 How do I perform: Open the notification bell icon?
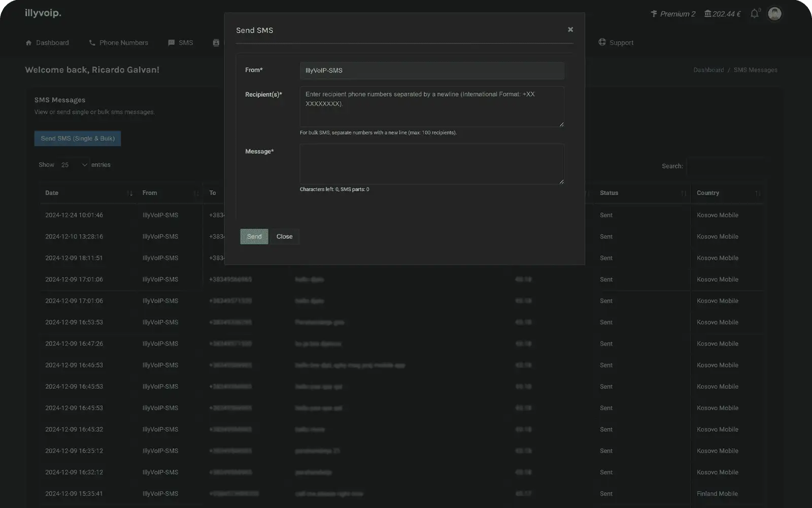[x=755, y=14]
